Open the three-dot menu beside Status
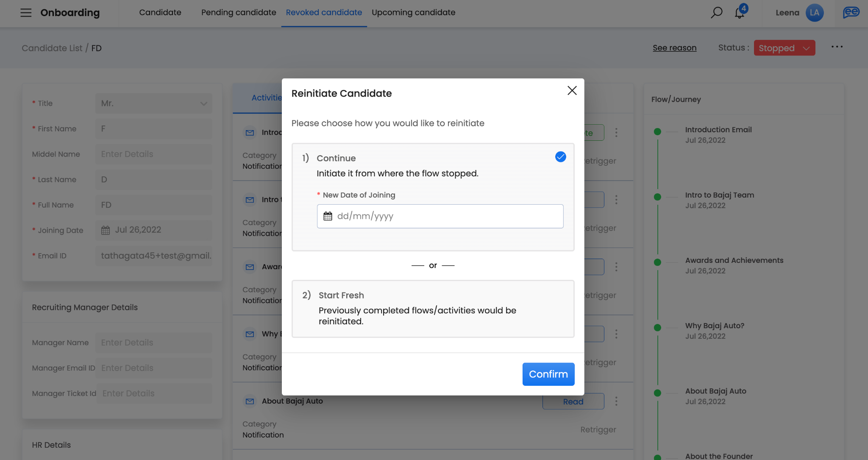Screen dimensions: 868x460 coord(837,47)
